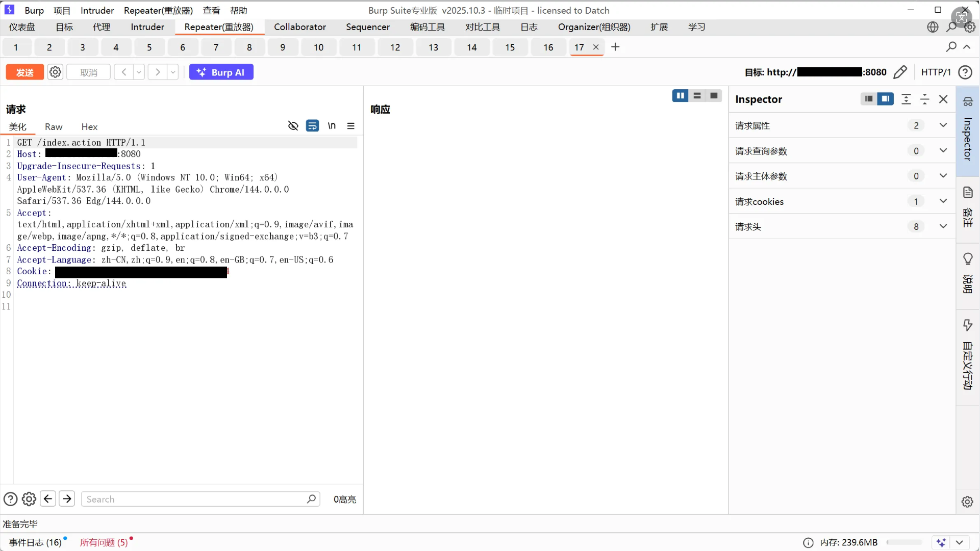The height and width of the screenshot is (551, 980).
Task: Toggle hide non-printable characters eye icon
Action: tap(293, 126)
